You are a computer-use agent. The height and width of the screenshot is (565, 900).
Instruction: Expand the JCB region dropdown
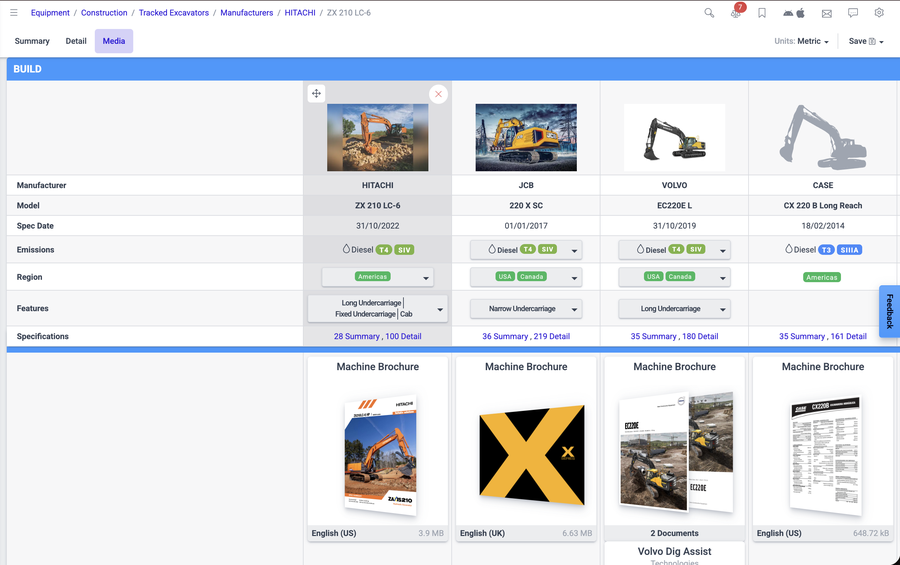tap(526, 277)
